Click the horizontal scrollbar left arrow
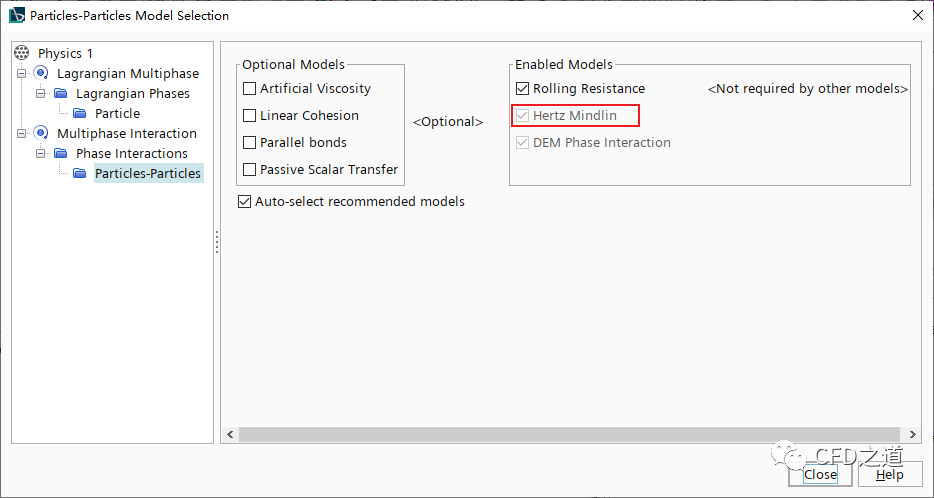 pyautogui.click(x=231, y=434)
